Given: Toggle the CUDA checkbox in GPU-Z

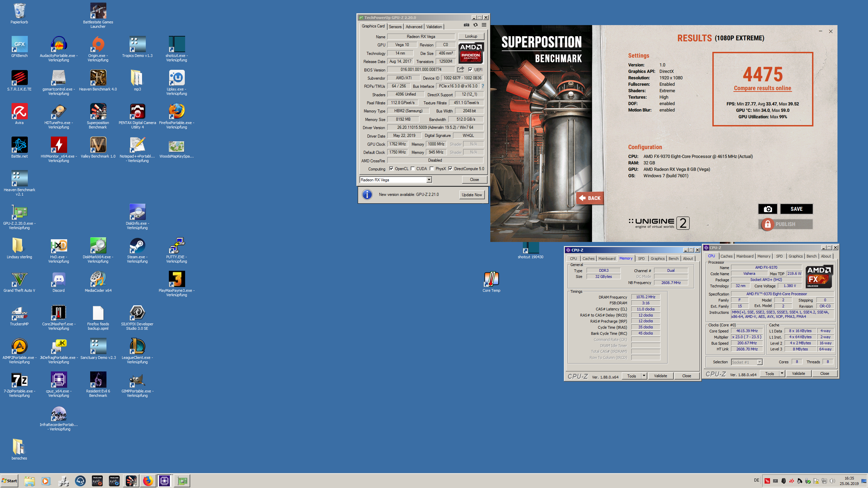Looking at the screenshot, I should pyautogui.click(x=413, y=168).
